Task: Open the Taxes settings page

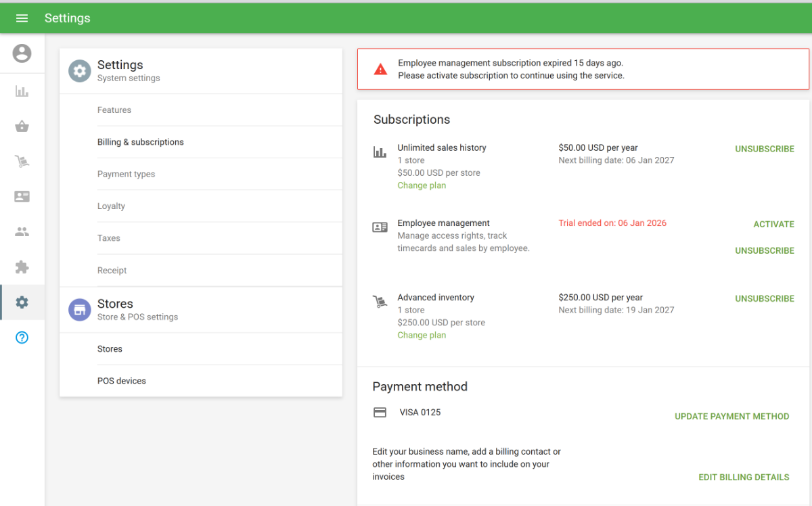Action: click(108, 238)
